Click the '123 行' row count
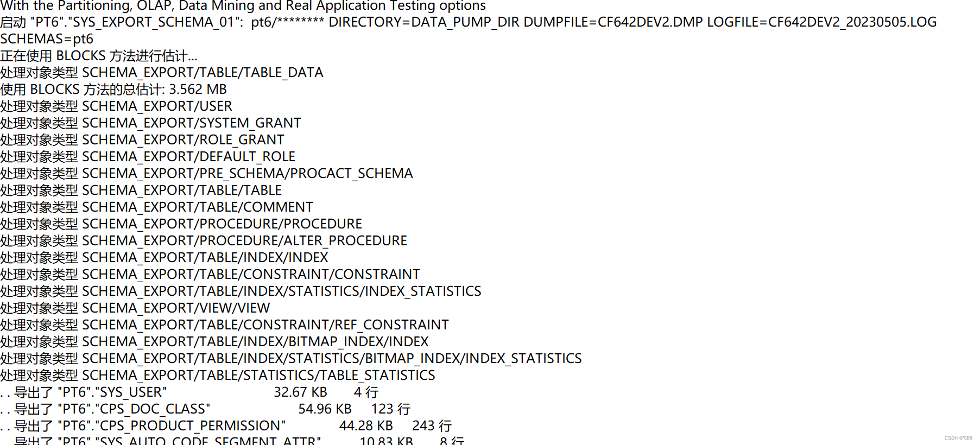 [x=390, y=409]
